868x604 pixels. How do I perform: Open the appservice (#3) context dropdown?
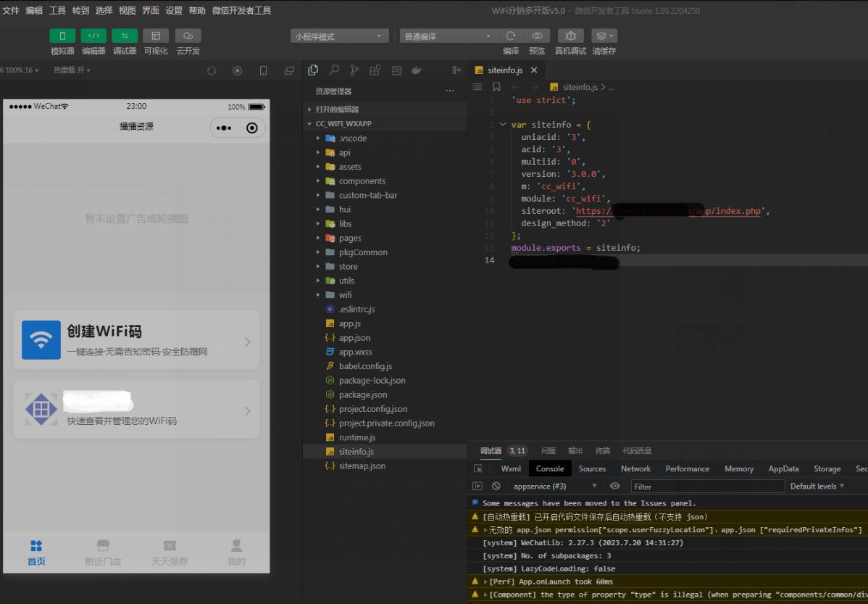(555, 486)
